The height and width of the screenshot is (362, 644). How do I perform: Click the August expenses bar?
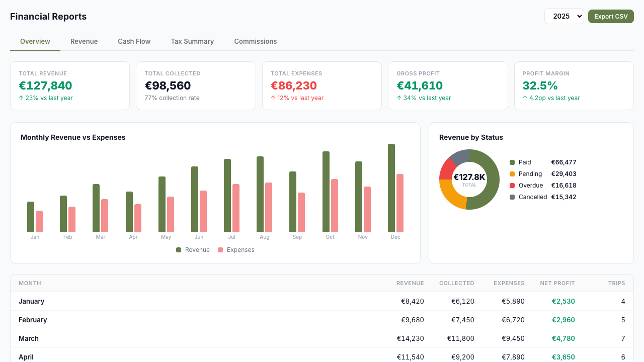click(269, 207)
